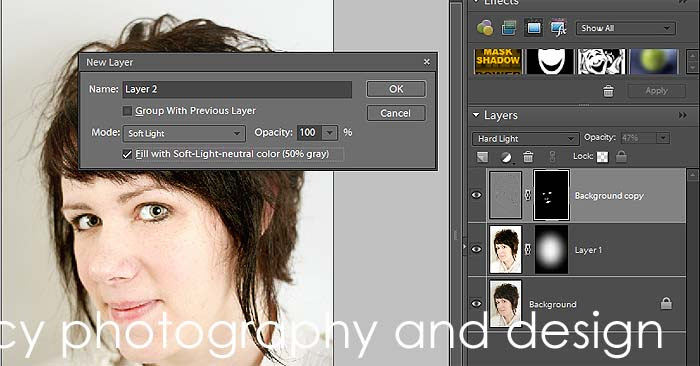Close the New Layer dialog with X
Screen dimensions: 700x366
pos(426,62)
